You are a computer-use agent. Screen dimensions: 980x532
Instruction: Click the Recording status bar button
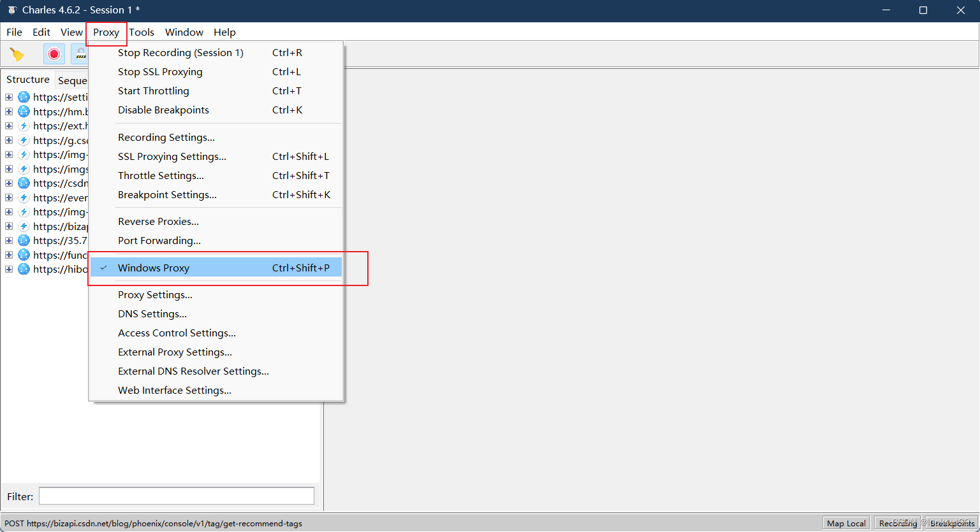898,523
